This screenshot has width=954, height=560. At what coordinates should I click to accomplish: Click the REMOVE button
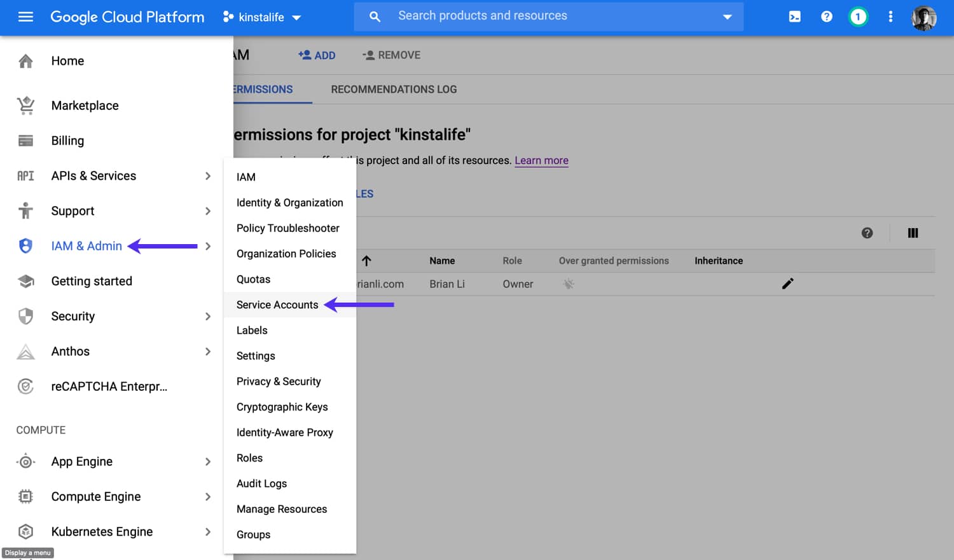coord(391,55)
